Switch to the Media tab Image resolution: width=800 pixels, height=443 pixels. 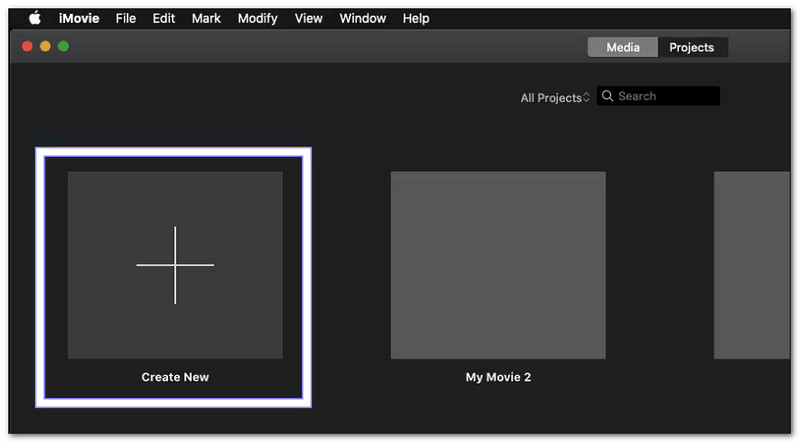point(622,47)
